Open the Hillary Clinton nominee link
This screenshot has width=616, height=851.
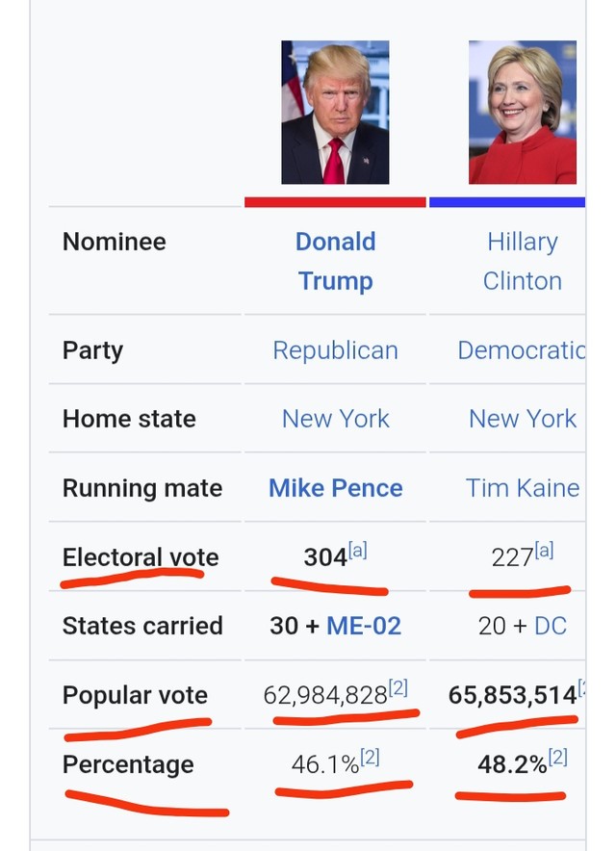coord(522,261)
